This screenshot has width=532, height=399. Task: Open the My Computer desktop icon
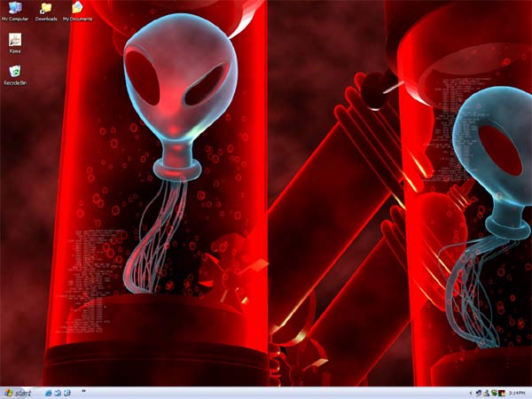[x=15, y=12]
